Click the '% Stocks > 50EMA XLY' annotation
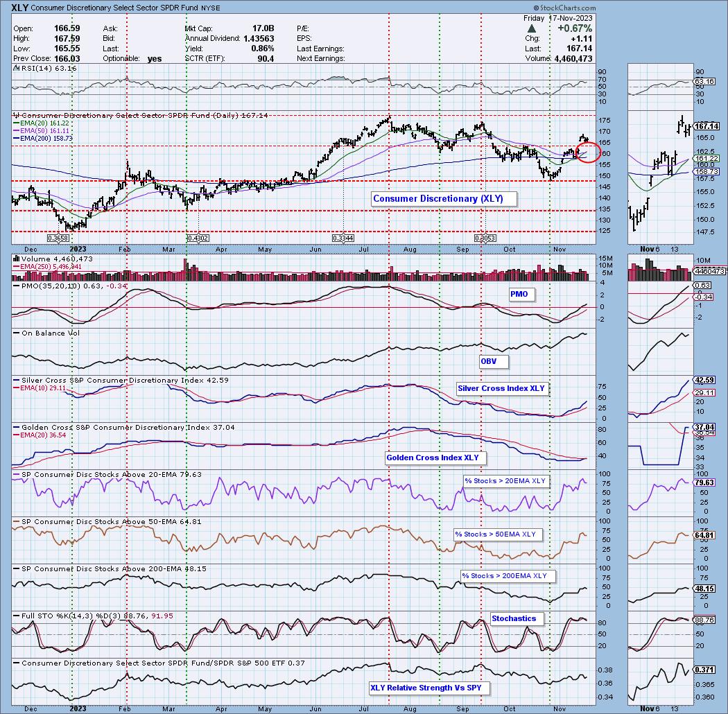This screenshot has height=714, width=728. pyautogui.click(x=499, y=534)
